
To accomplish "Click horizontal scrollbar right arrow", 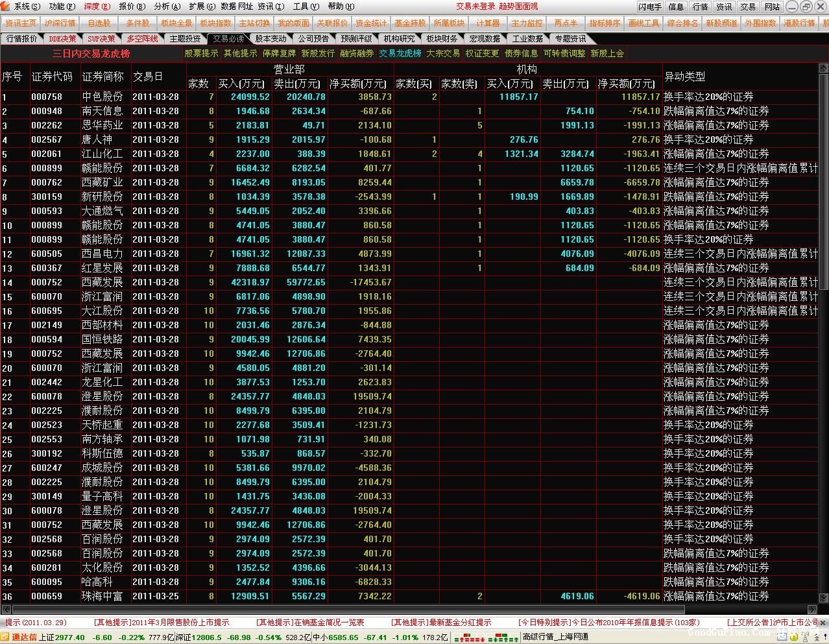I will (813, 610).
